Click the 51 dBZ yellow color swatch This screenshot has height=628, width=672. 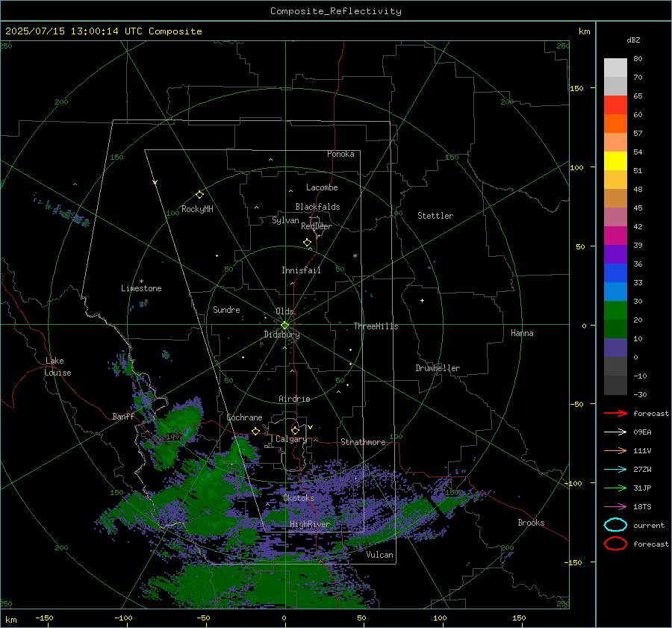pos(615,161)
